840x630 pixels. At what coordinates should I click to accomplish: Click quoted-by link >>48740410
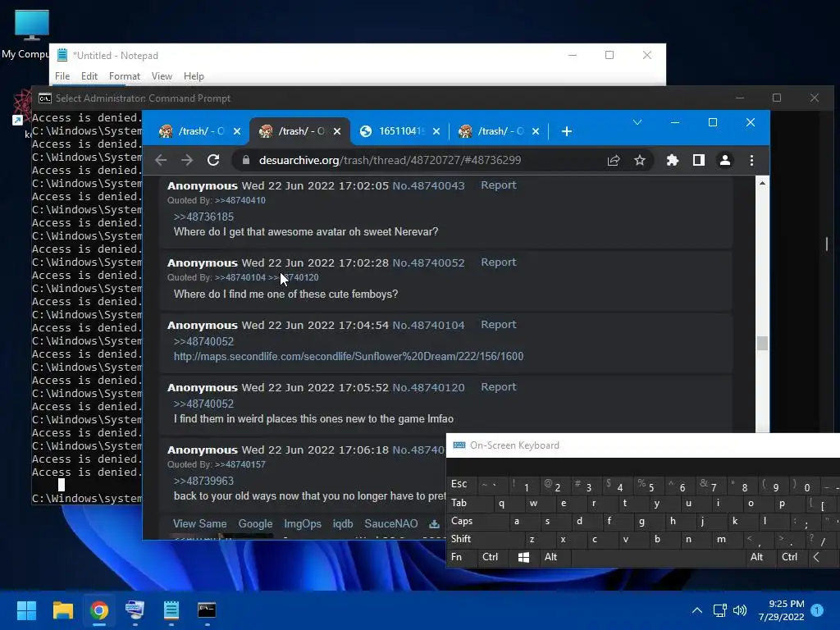point(240,200)
